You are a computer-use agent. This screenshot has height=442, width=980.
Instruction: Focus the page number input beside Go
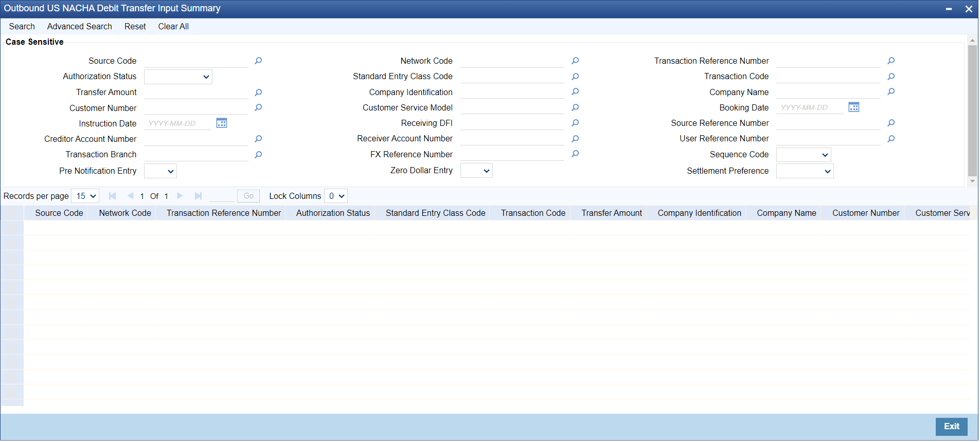[x=222, y=196]
